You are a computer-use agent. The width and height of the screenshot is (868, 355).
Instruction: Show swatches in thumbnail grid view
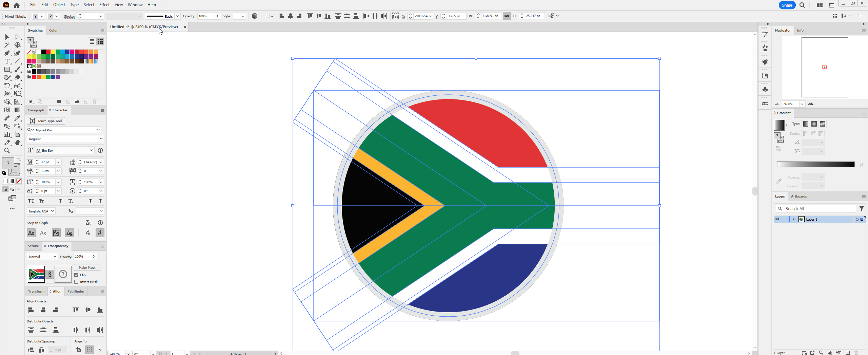tap(100, 41)
